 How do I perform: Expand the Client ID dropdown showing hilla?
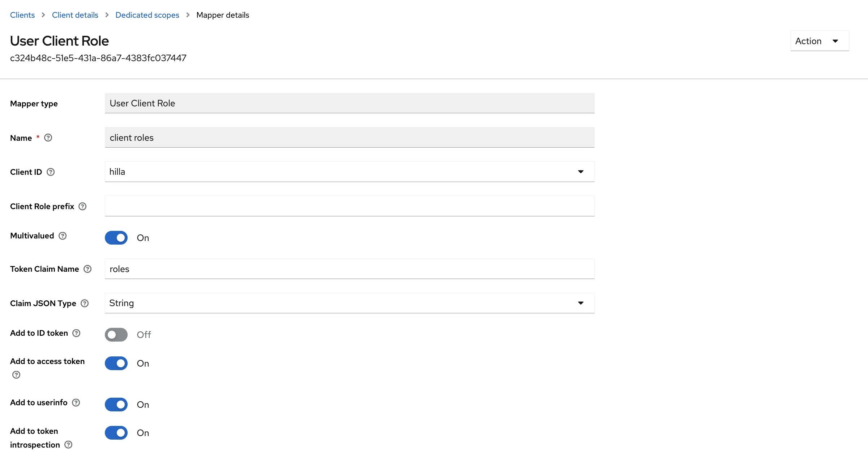click(349, 172)
